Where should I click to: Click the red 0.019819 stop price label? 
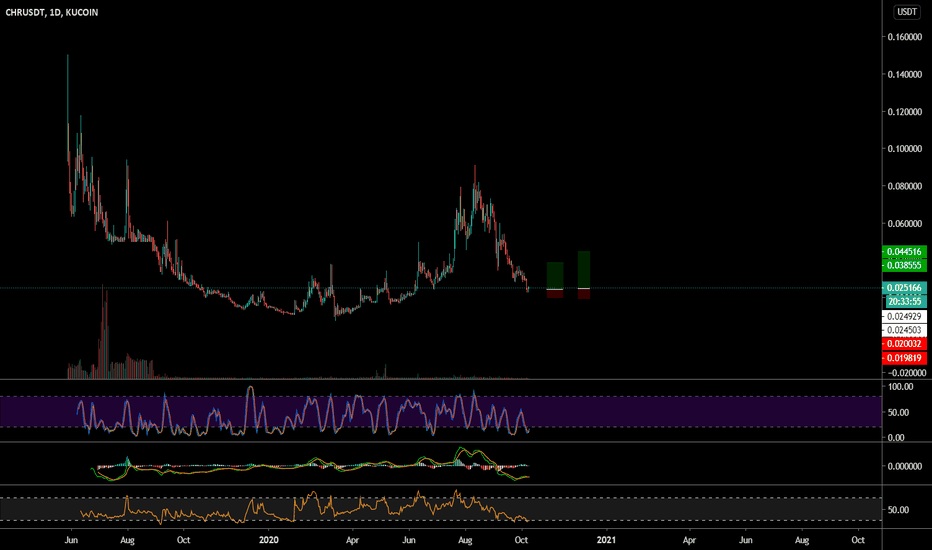pos(904,358)
